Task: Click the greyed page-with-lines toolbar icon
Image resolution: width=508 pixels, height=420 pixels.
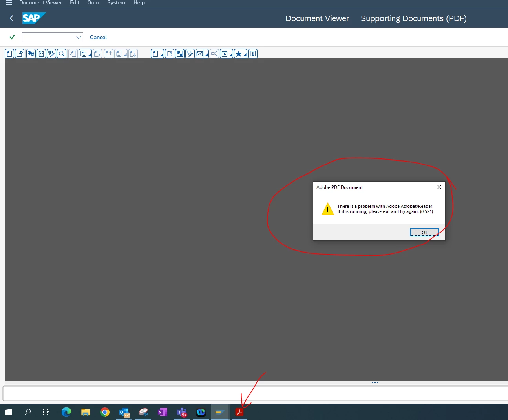Action: (121, 54)
